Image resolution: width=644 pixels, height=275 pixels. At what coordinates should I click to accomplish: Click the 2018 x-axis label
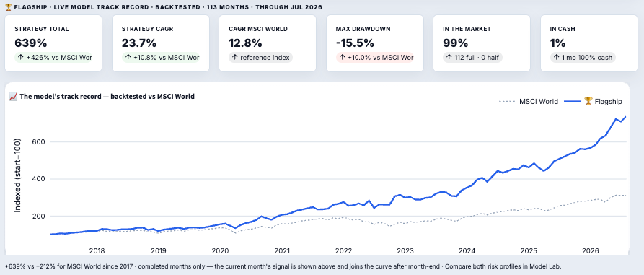tap(97, 250)
